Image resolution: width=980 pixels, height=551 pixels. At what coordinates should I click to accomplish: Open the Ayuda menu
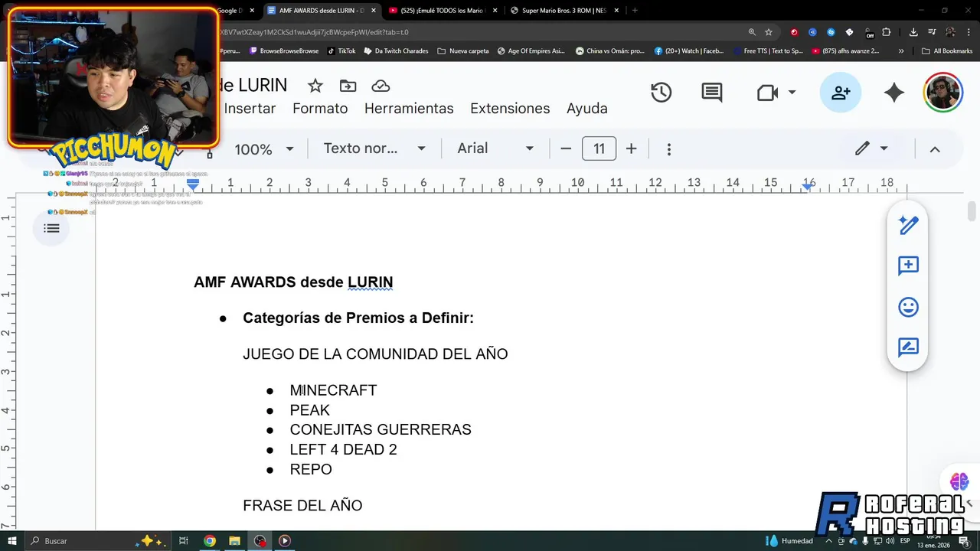[587, 109]
